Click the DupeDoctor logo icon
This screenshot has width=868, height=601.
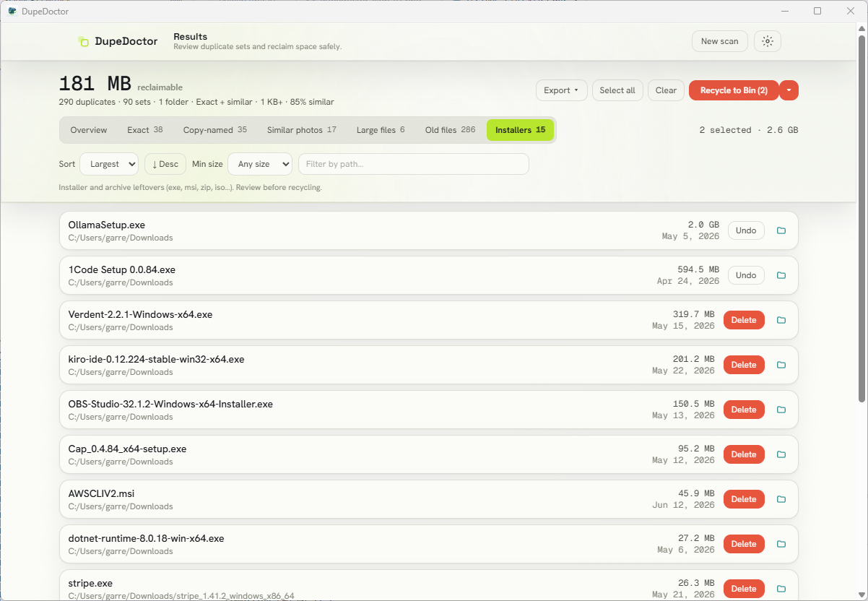[83, 41]
